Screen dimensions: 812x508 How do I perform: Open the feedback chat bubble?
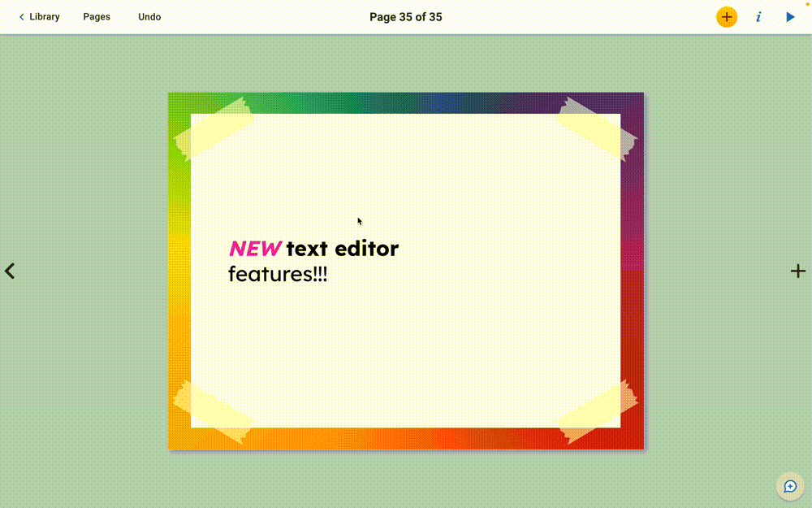(789, 486)
